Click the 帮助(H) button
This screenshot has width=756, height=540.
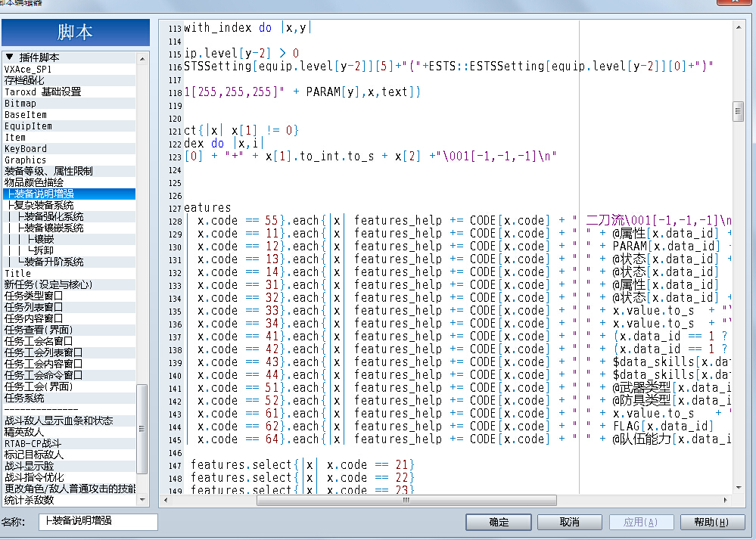click(712, 522)
